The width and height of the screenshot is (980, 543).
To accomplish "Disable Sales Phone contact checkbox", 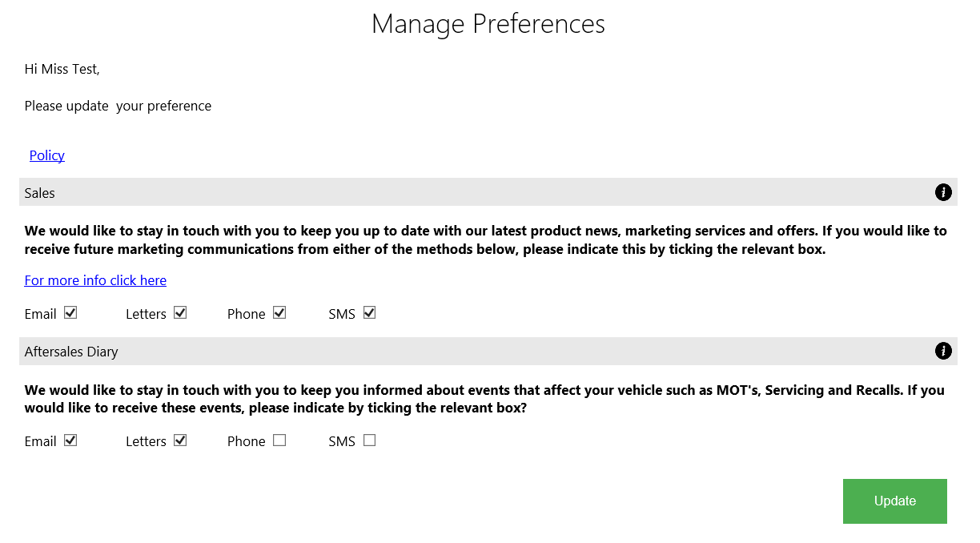I will (279, 312).
